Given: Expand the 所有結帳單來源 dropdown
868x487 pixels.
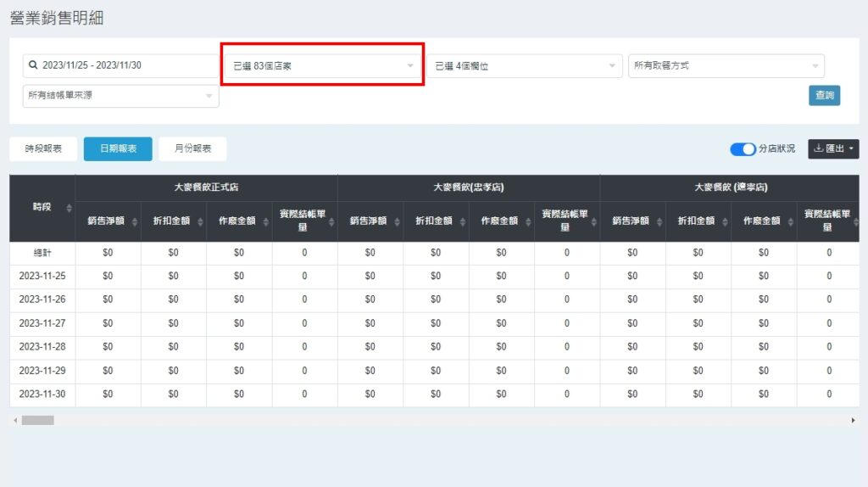Looking at the screenshot, I should [x=120, y=96].
